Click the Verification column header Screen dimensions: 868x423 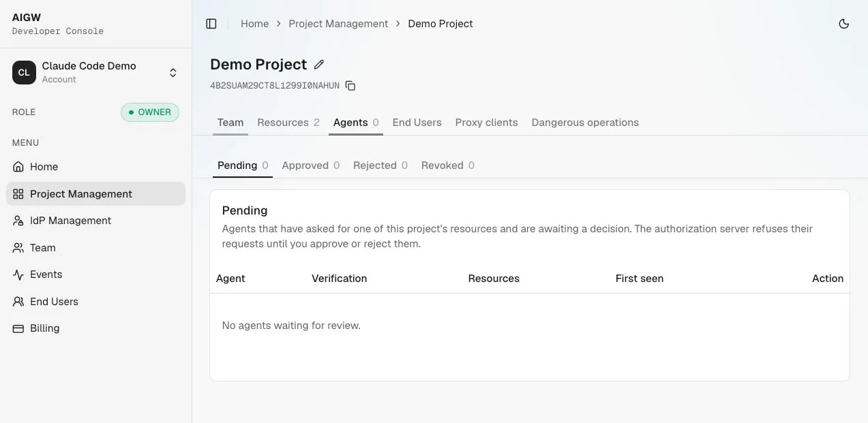[340, 279]
